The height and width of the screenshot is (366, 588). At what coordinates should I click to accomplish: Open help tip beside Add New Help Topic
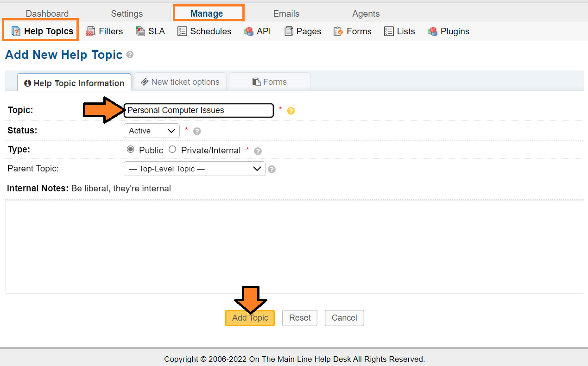click(x=130, y=55)
